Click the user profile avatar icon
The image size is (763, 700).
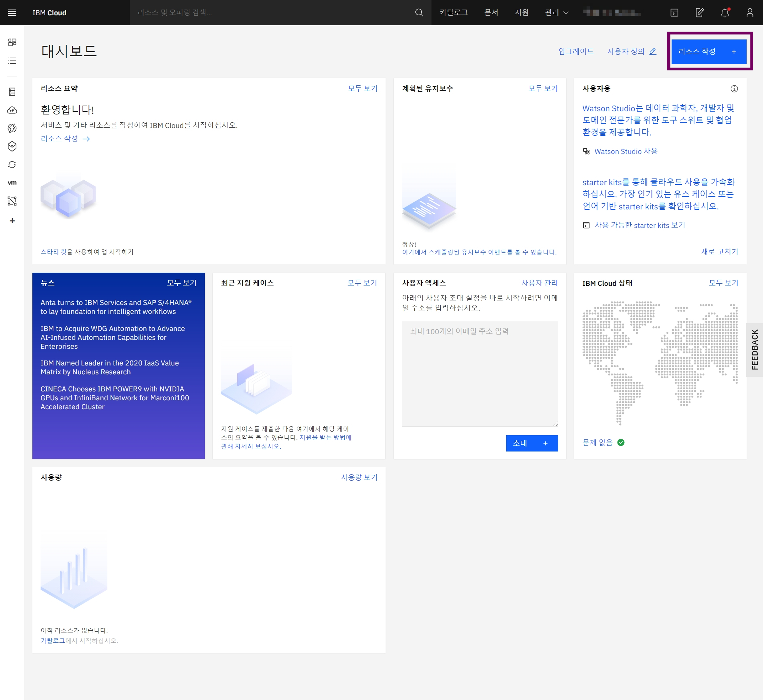click(x=749, y=12)
